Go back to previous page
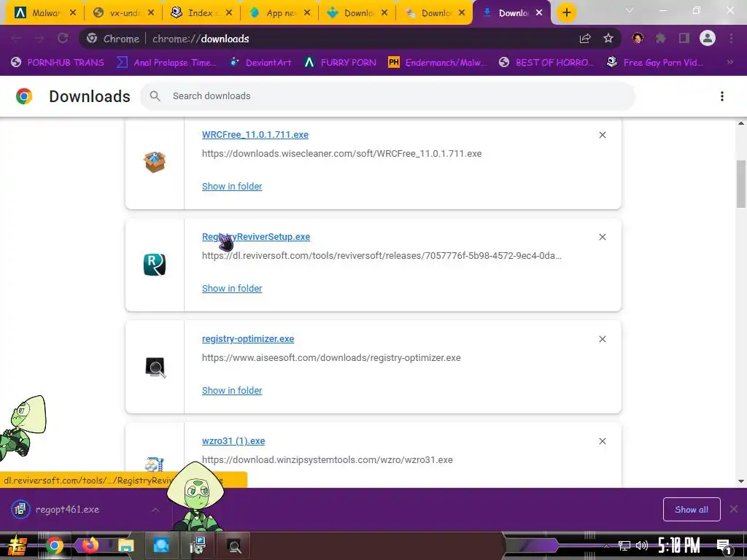This screenshot has height=560, width=747. point(16,39)
